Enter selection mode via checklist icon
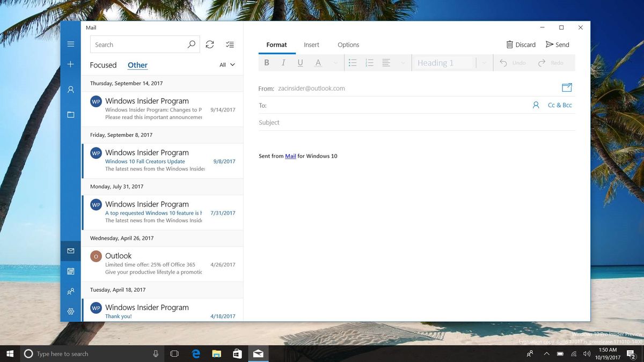Image resolution: width=644 pixels, height=362 pixels. pyautogui.click(x=230, y=45)
